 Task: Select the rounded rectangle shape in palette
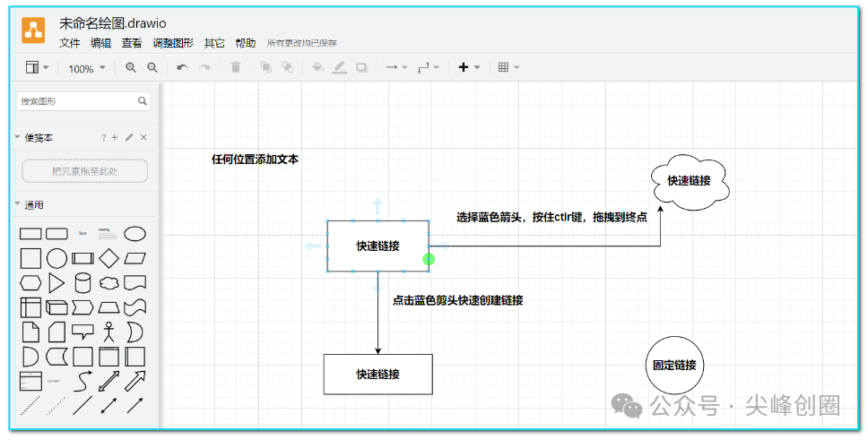point(56,234)
